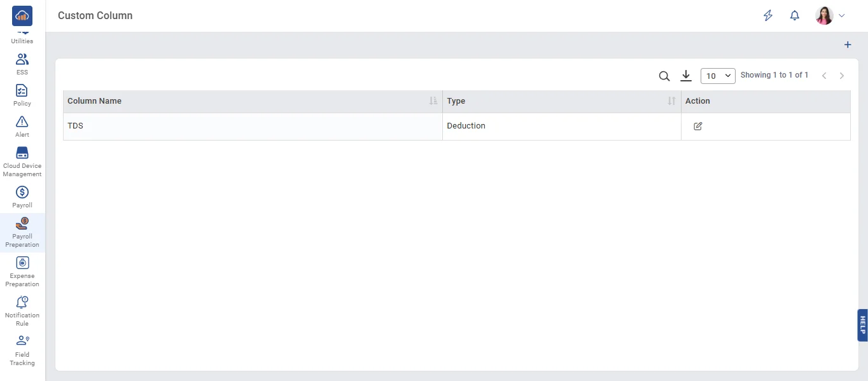Click the plus icon to add a custom column

[847, 45]
